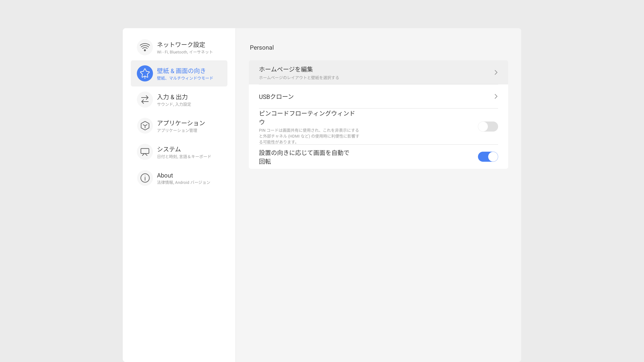Viewport: 644px width, 362px height.
Task: Click the system display icon
Action: 145,152
